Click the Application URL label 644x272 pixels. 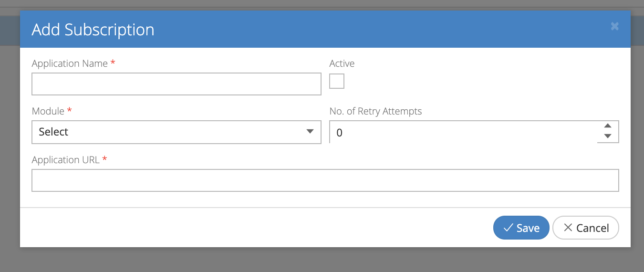(66, 160)
